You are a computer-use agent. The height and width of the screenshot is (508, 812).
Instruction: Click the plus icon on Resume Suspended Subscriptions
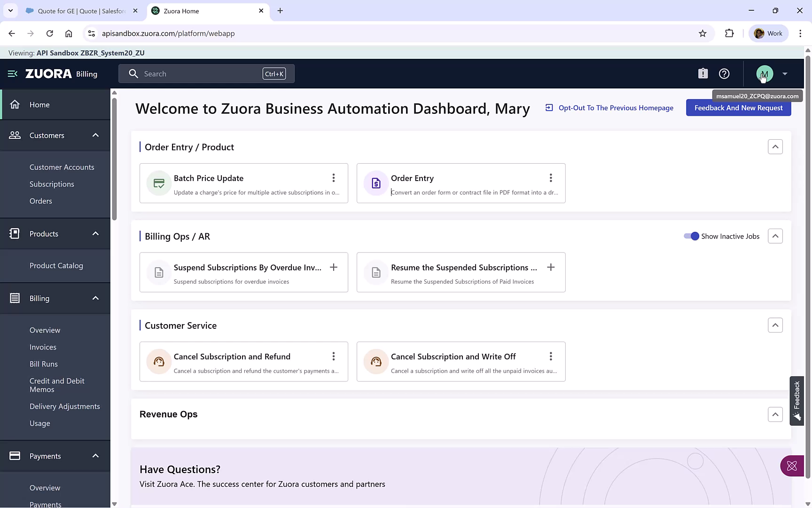(x=550, y=267)
